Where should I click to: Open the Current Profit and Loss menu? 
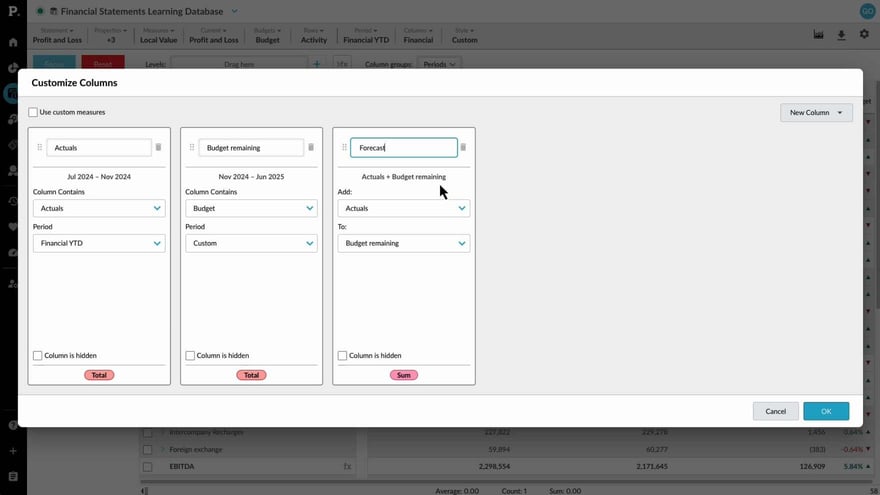point(213,35)
